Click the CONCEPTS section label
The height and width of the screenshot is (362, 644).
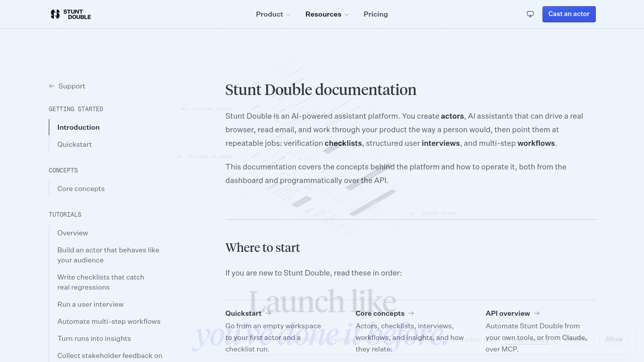click(x=63, y=170)
